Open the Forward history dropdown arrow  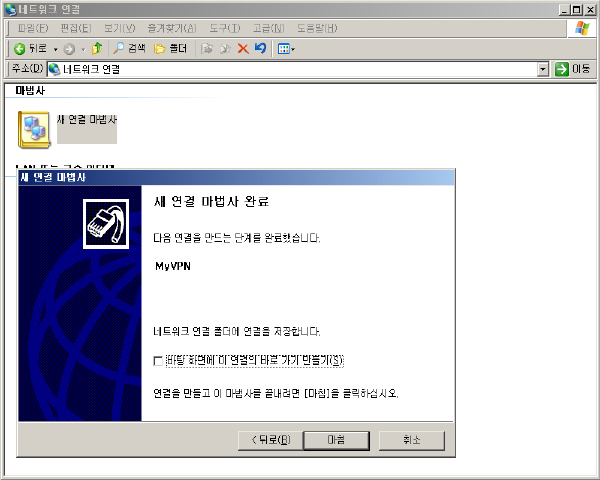coord(83,49)
